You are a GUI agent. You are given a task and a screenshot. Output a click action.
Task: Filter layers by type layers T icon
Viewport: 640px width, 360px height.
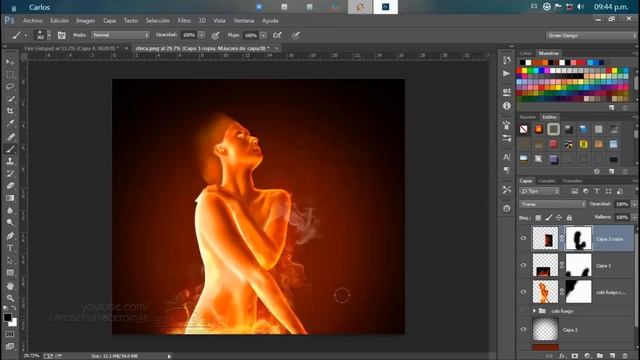tap(597, 191)
